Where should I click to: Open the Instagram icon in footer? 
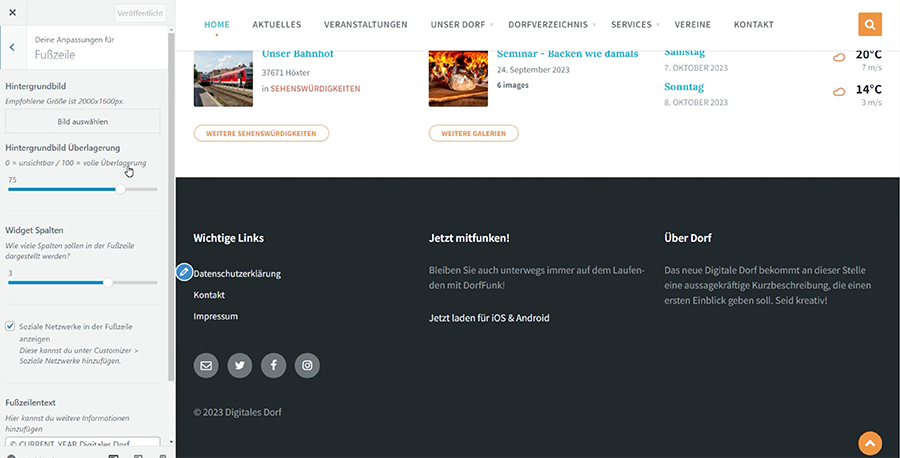tap(307, 366)
